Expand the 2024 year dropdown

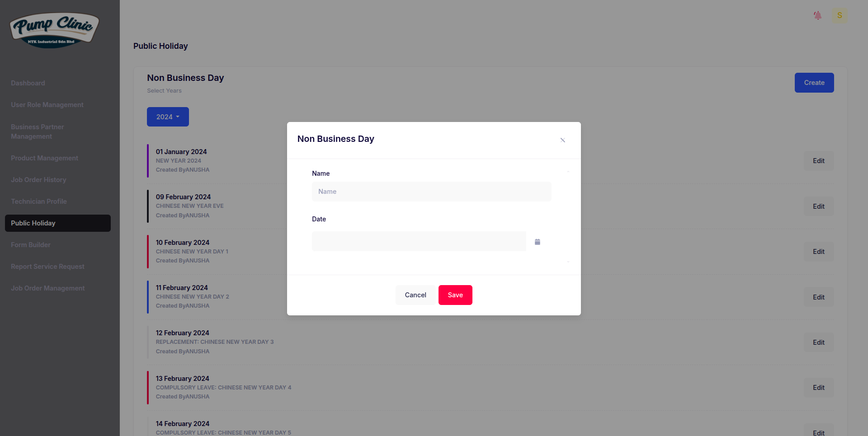[168, 117]
